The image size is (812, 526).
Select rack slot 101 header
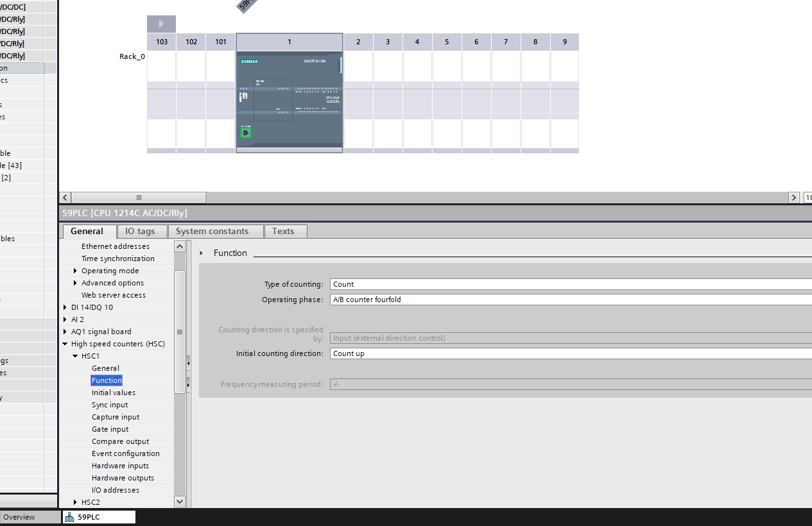221,42
